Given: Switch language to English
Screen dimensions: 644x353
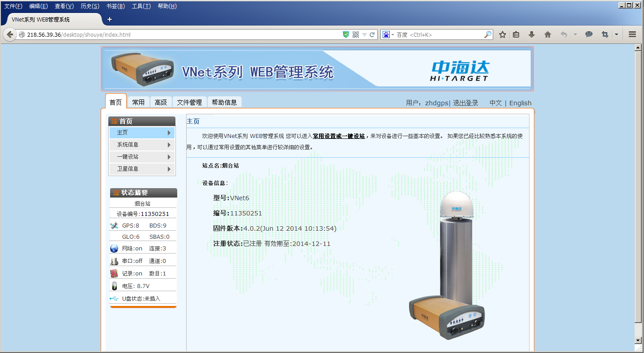Looking at the screenshot, I should pyautogui.click(x=520, y=103).
